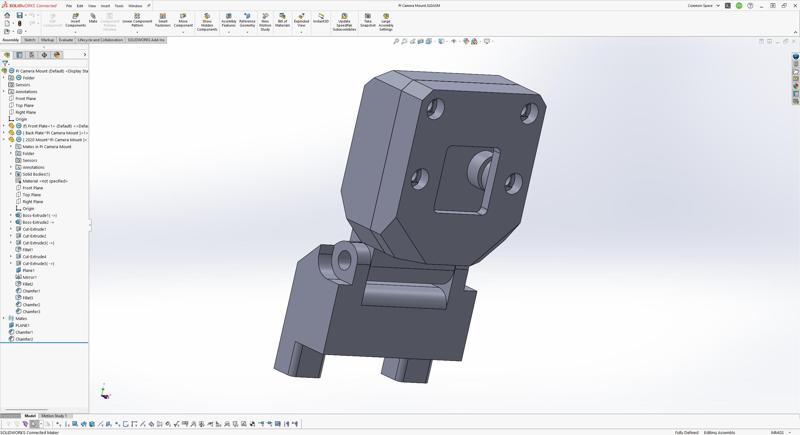This screenshot has width=800, height=435.
Task: Toggle Instant3D mode
Action: 321,19
